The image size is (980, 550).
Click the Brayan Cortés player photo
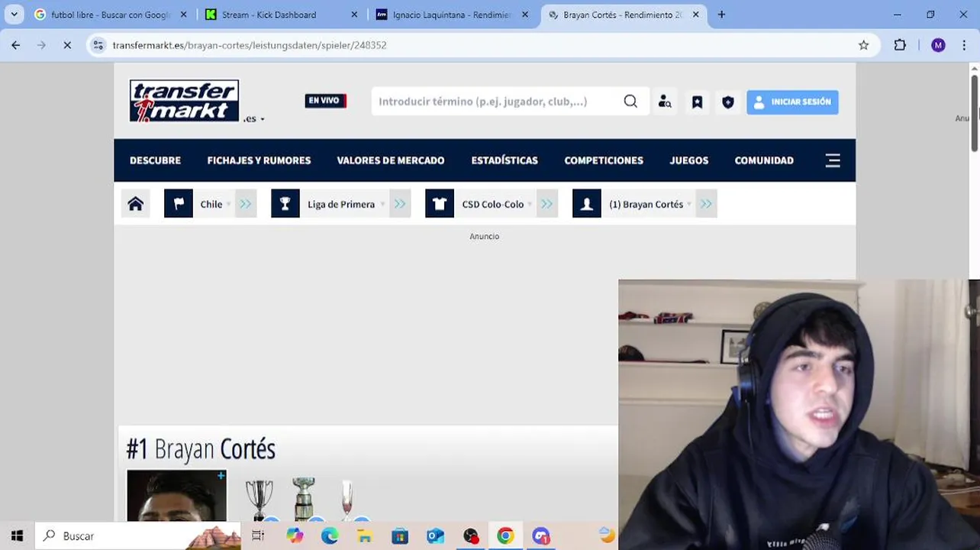(x=176, y=496)
